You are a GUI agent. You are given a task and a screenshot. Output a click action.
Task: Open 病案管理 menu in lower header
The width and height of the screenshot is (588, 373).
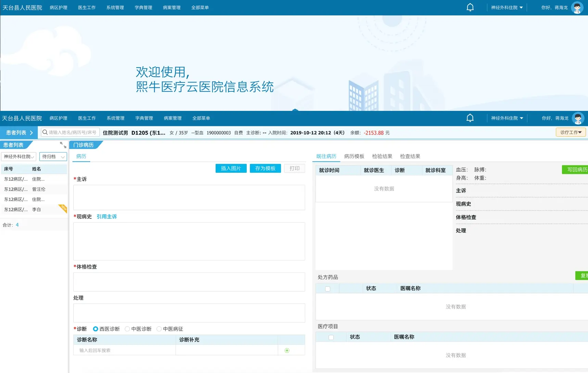click(172, 118)
